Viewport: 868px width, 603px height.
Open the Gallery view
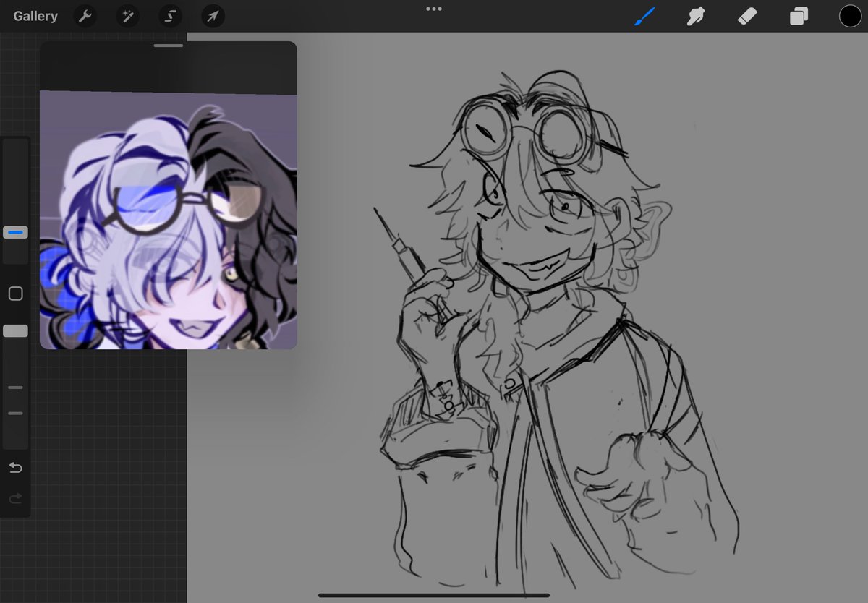point(35,16)
